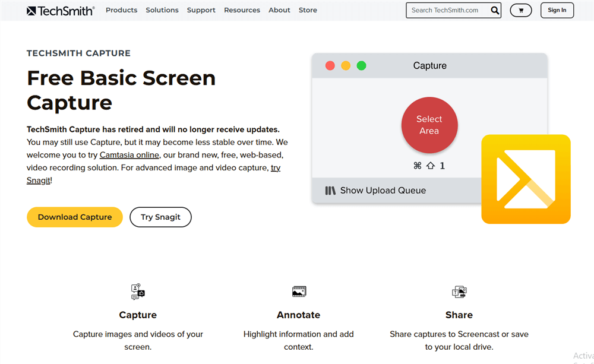Click the search magnifier icon
Screen dimensions: 594x364
click(495, 10)
